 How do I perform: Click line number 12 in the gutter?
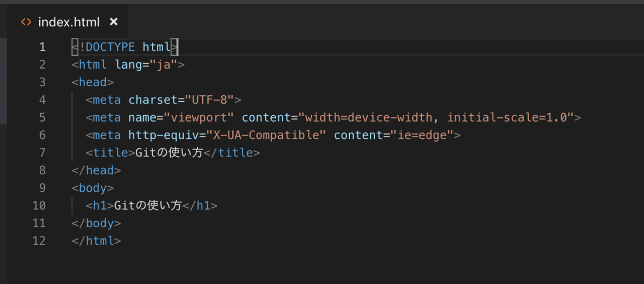pyautogui.click(x=39, y=241)
